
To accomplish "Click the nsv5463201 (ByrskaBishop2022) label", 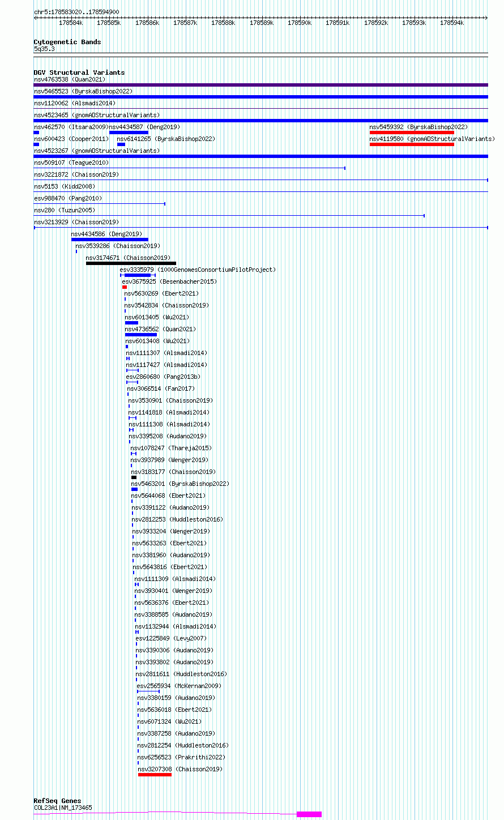I will pos(180,484).
